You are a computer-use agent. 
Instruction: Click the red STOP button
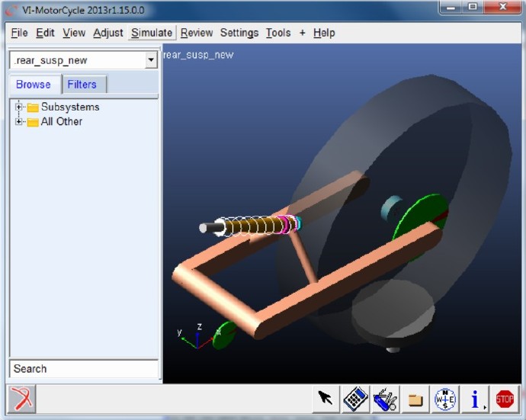click(x=505, y=399)
